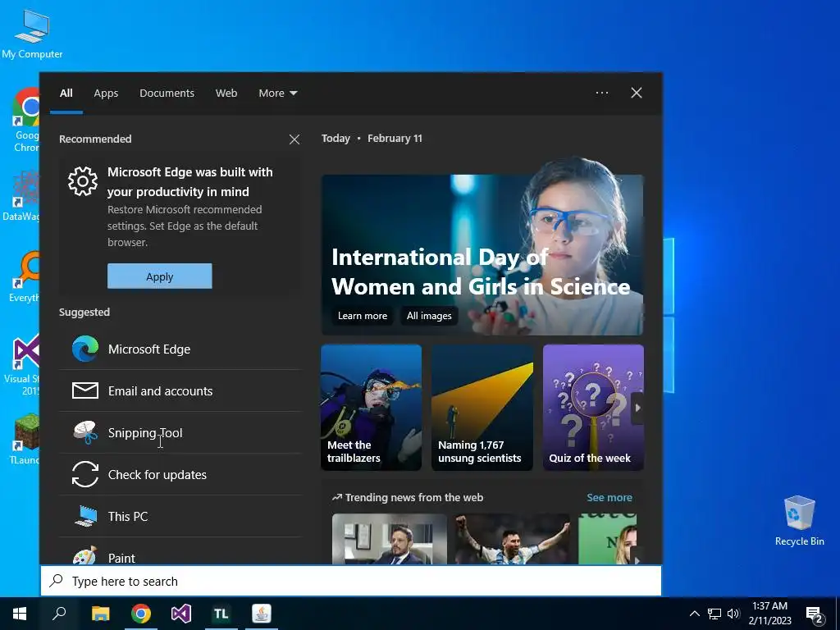
Task: Click Learn more on the featured image
Action: [362, 316]
